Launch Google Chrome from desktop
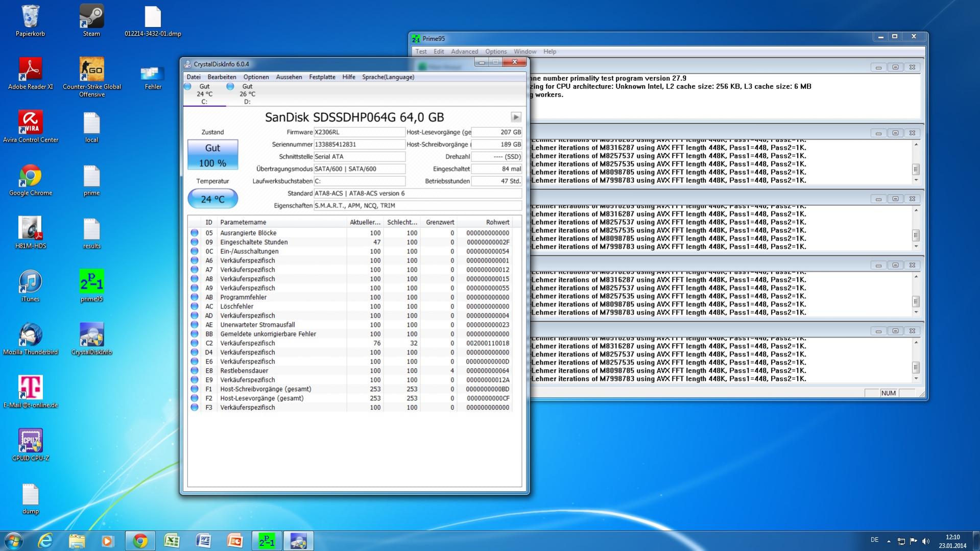This screenshot has width=980, height=551. click(x=31, y=180)
